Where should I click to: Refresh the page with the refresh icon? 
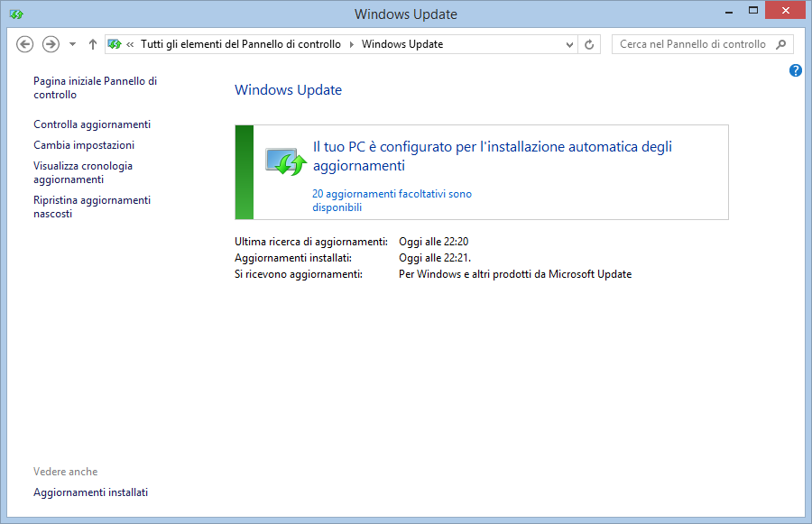(589, 44)
